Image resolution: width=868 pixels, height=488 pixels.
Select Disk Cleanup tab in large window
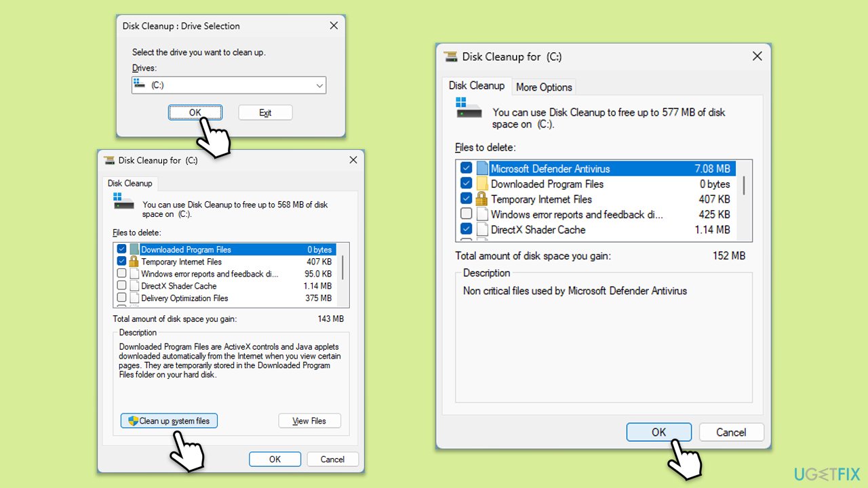[x=477, y=85]
